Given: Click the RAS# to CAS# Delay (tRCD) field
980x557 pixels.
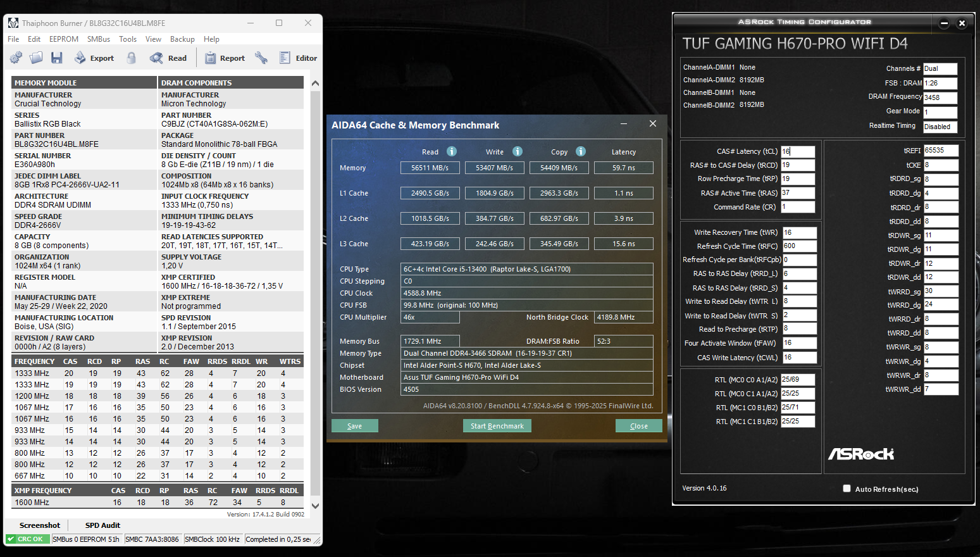Looking at the screenshot, I should click(x=798, y=165).
